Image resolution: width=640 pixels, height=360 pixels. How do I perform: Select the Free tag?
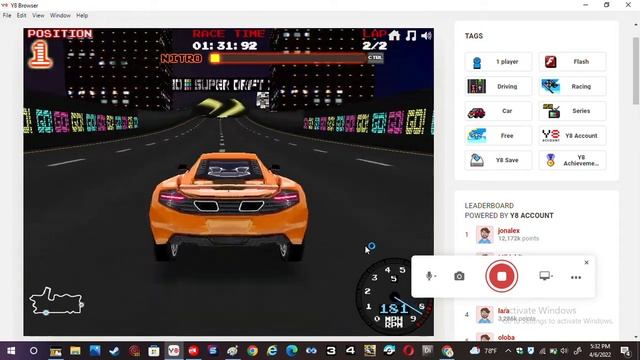click(x=498, y=136)
